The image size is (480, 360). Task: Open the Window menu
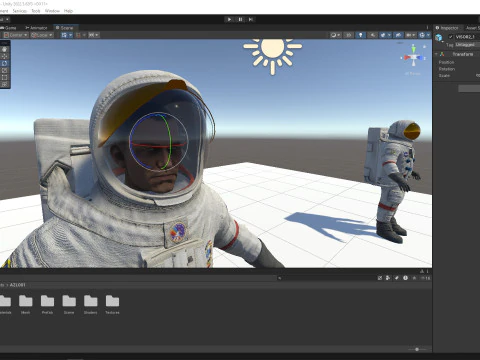point(52,11)
